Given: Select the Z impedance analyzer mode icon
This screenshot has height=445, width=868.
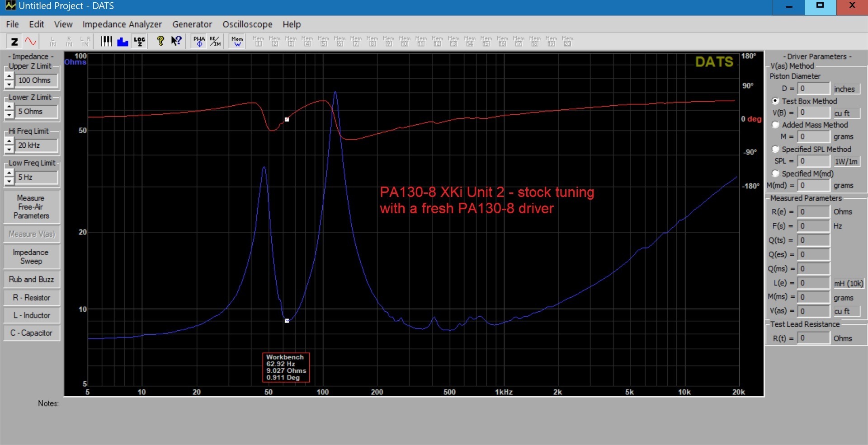Looking at the screenshot, I should (14, 42).
